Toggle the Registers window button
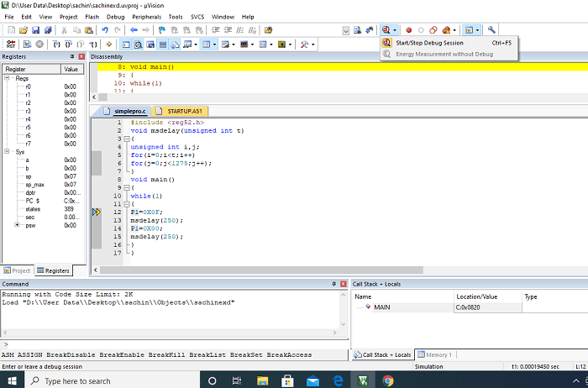This screenshot has width=588, height=388. pyautogui.click(x=163, y=45)
